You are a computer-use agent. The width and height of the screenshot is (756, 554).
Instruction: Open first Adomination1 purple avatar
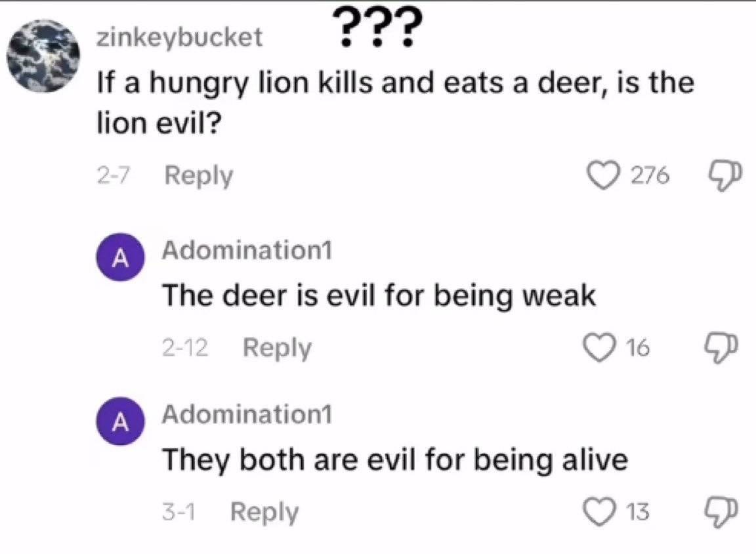click(121, 257)
